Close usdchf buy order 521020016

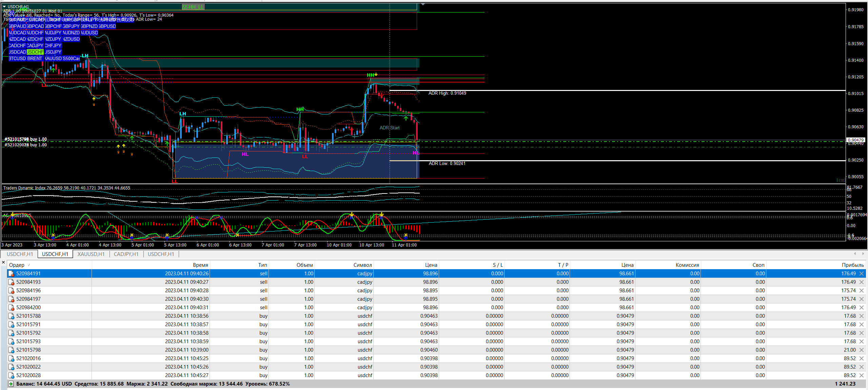point(862,358)
